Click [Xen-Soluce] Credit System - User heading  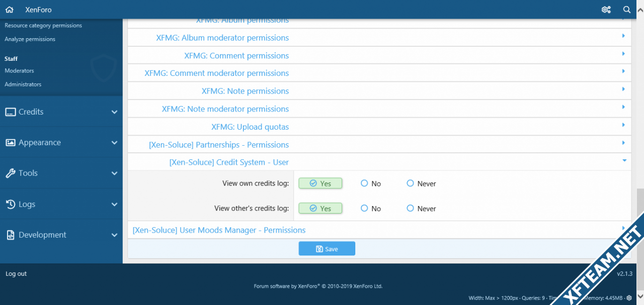[229, 162]
